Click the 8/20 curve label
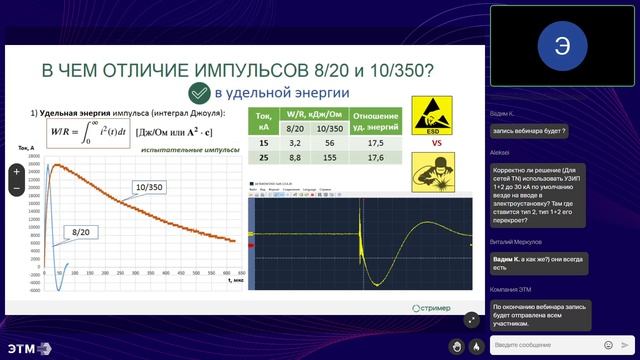The height and width of the screenshot is (360, 640). tap(81, 232)
